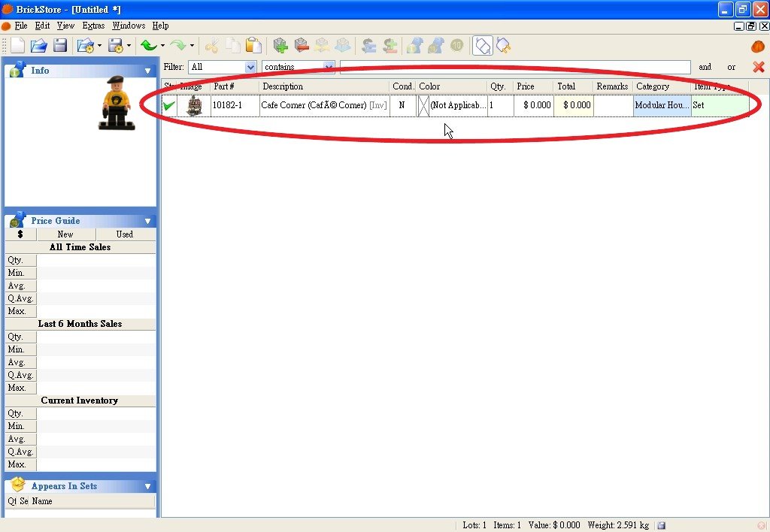This screenshot has width=770, height=532.
Task: Open the Undo history dropdown arrow
Action: pos(162,46)
